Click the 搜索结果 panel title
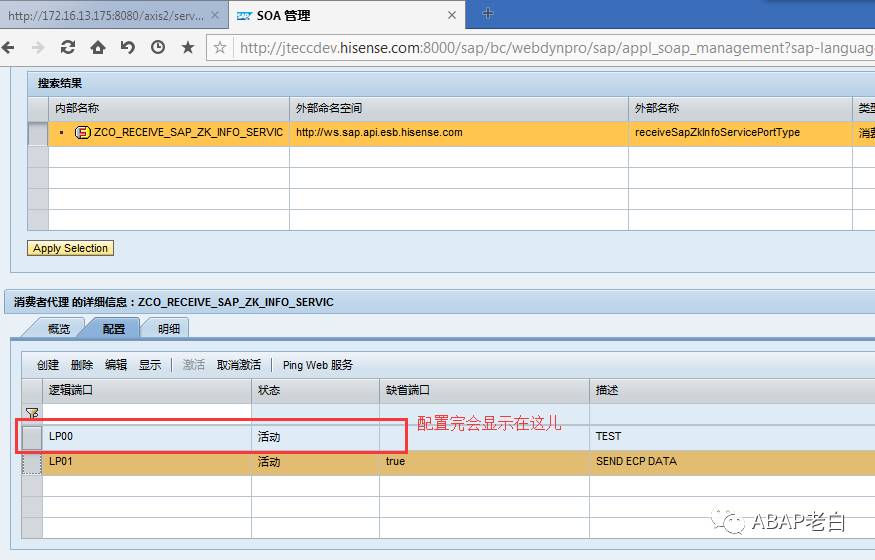This screenshot has width=875, height=560. pyautogui.click(x=60, y=83)
